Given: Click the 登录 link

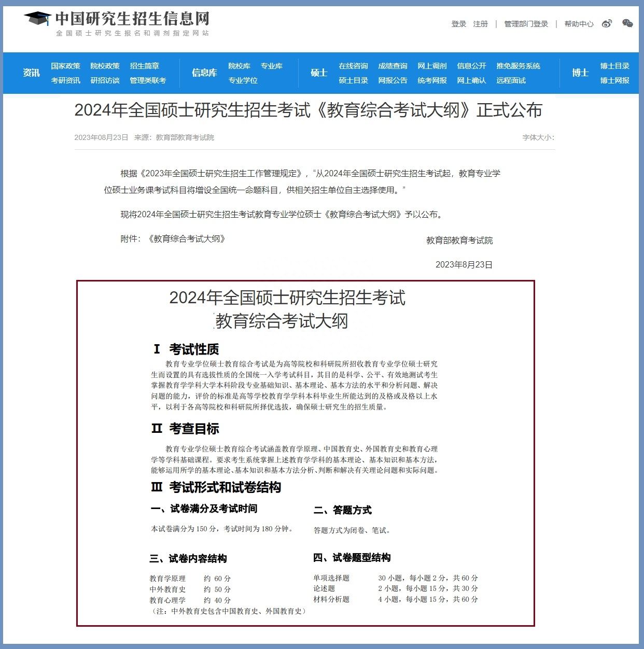Looking at the screenshot, I should pyautogui.click(x=459, y=24).
